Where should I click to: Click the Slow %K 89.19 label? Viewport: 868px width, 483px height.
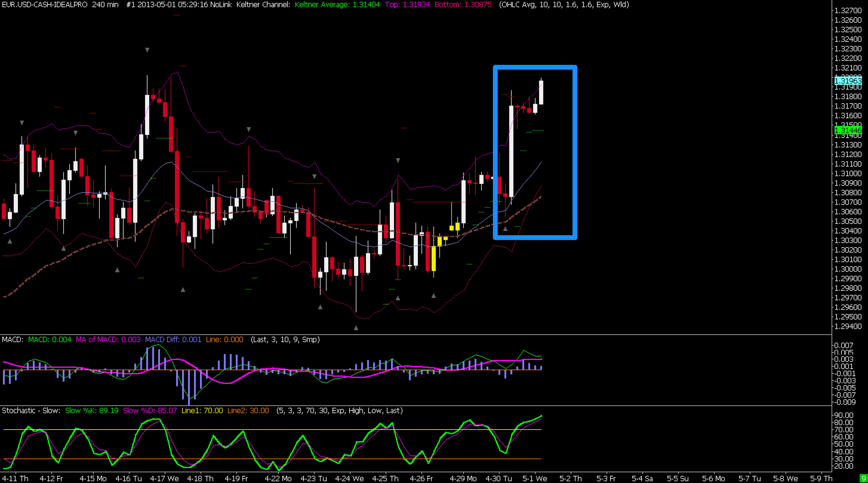(92, 410)
